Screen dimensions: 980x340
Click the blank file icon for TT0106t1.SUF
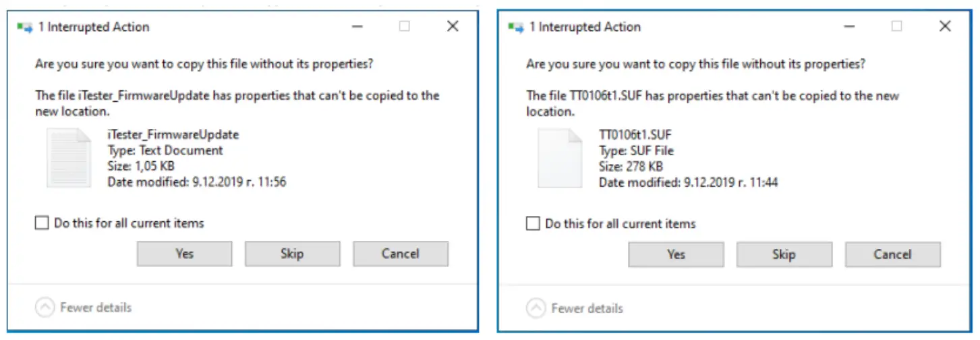(559, 158)
